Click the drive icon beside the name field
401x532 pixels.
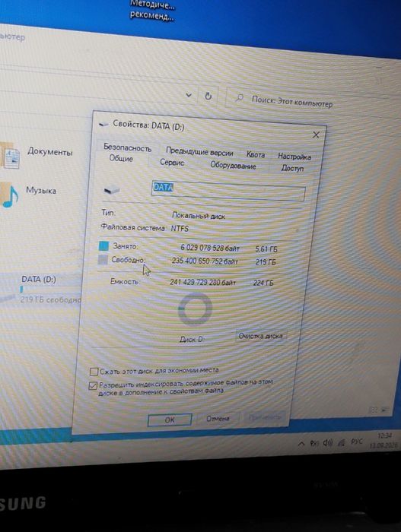tap(112, 190)
